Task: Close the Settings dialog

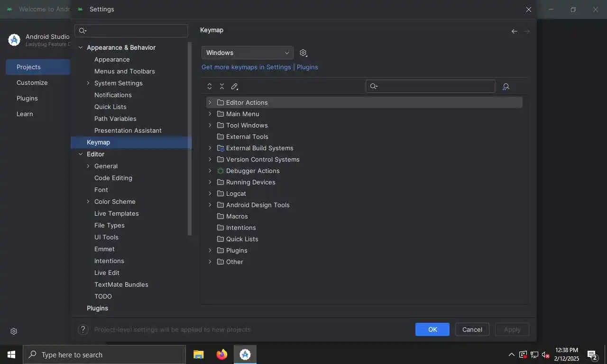Action: [529, 9]
